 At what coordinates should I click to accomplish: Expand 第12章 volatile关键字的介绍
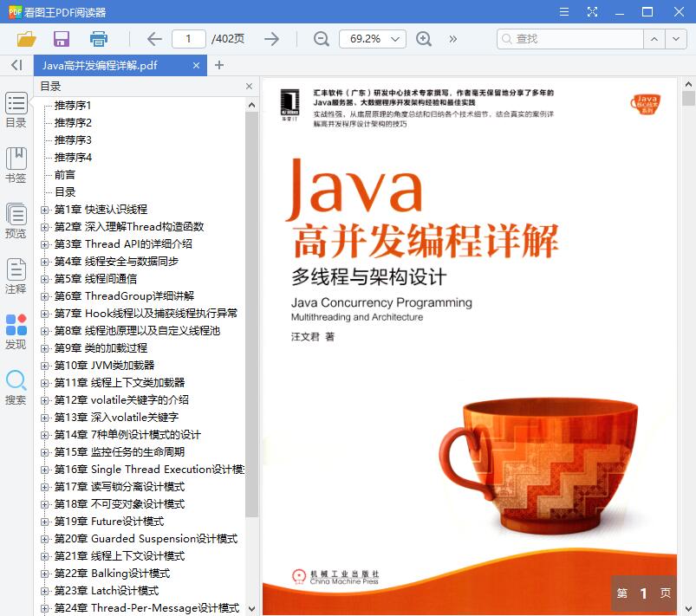tap(44, 400)
